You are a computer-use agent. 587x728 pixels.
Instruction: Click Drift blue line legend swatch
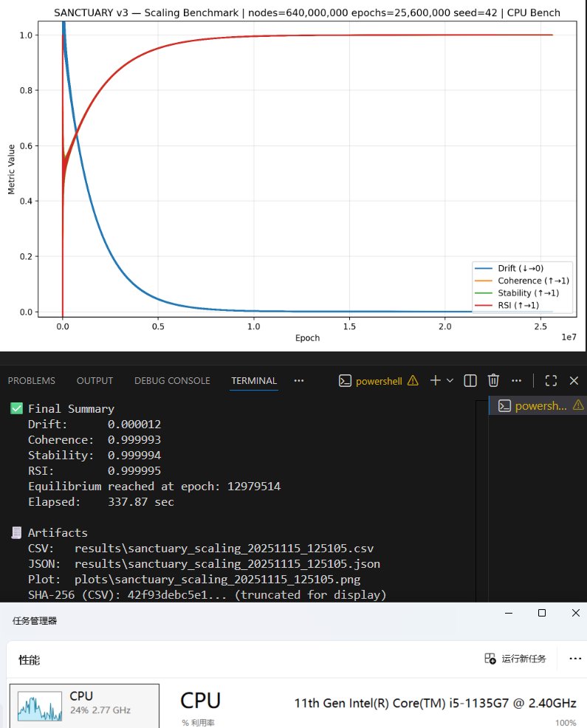[x=484, y=268]
